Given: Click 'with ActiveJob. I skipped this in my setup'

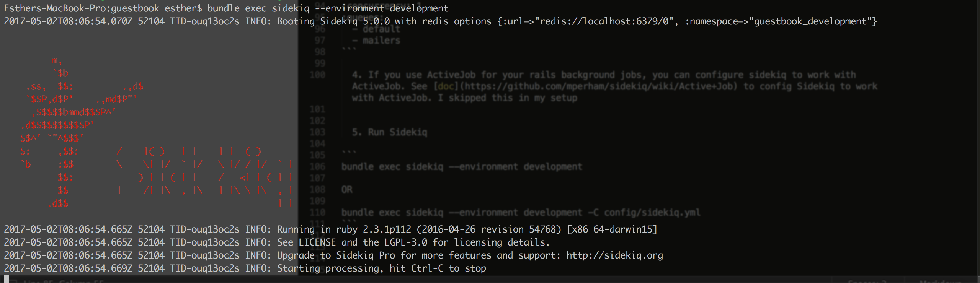Looking at the screenshot, I should pos(465,98).
